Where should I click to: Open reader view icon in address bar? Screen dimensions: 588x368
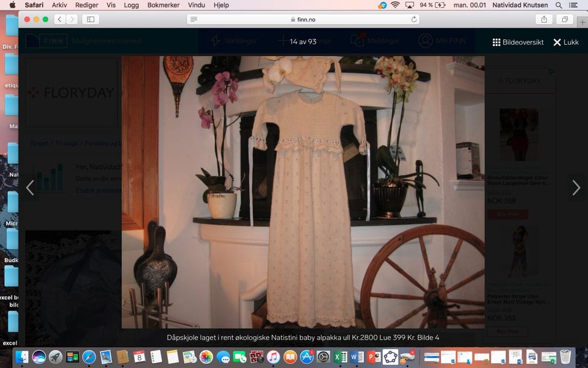(x=194, y=19)
